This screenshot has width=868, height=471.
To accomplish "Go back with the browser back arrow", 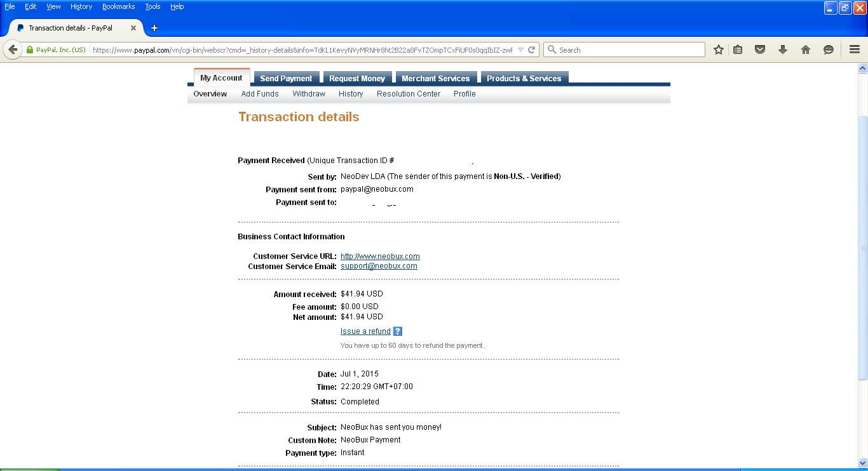I will (x=13, y=50).
